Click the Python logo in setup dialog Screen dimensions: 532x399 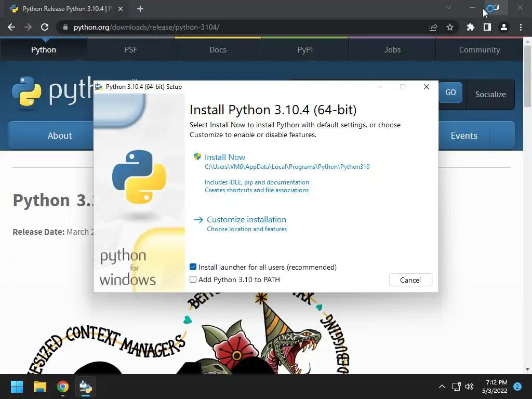coord(139,177)
